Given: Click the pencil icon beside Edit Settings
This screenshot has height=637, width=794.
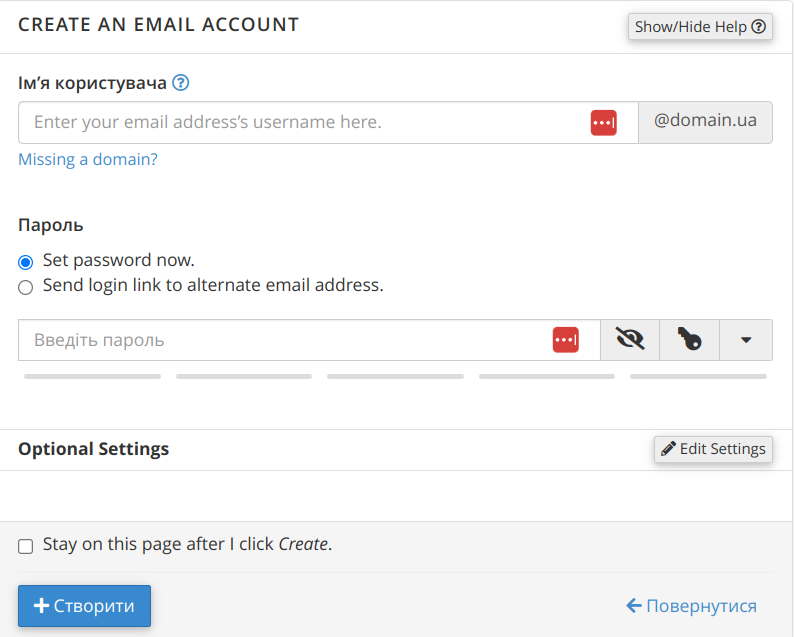Looking at the screenshot, I should [669, 449].
